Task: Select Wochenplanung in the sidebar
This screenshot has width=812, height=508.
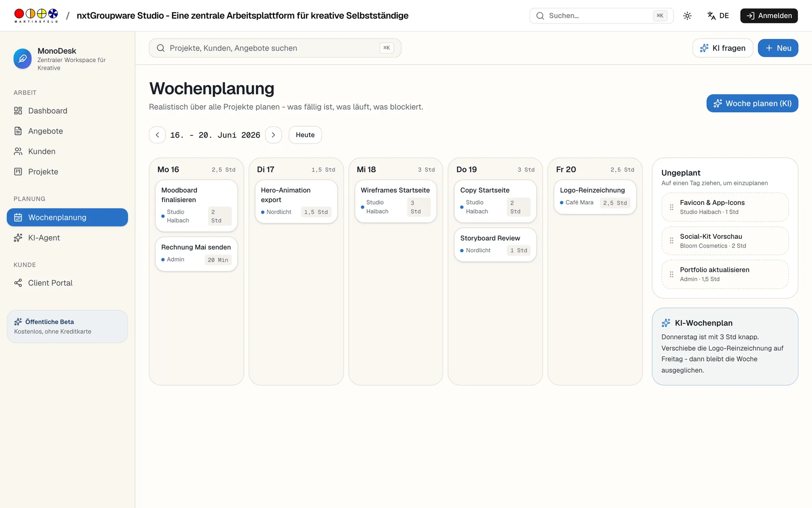Action: [67, 217]
